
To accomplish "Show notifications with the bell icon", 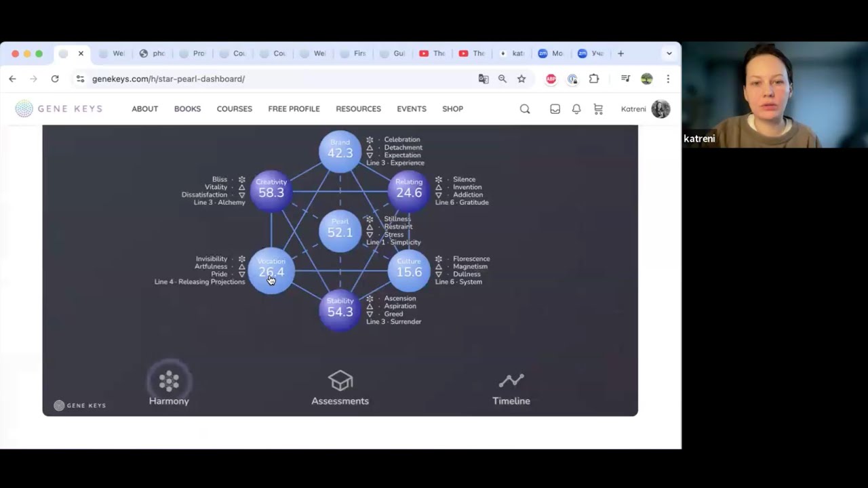I will tap(576, 109).
